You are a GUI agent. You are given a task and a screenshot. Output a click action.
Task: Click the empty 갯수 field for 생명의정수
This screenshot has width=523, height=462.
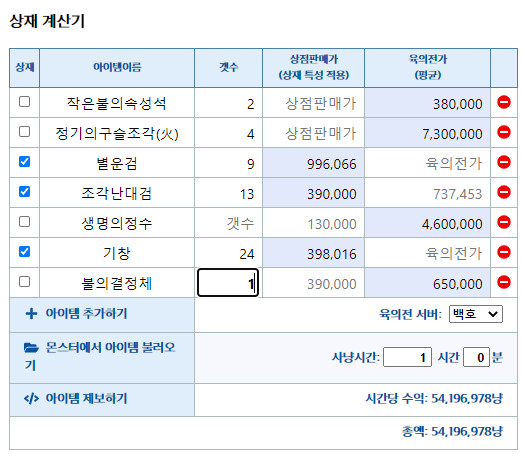pyautogui.click(x=228, y=223)
